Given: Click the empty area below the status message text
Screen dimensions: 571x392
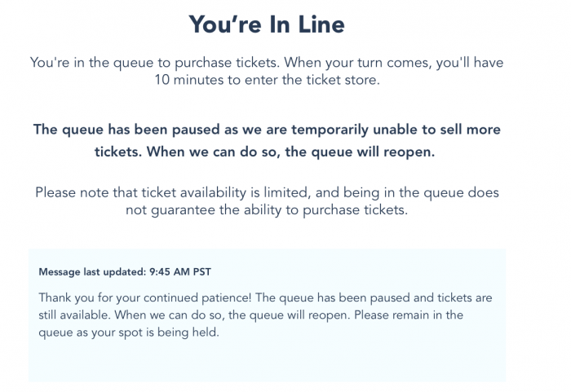Looking at the screenshot, I should (x=267, y=362).
